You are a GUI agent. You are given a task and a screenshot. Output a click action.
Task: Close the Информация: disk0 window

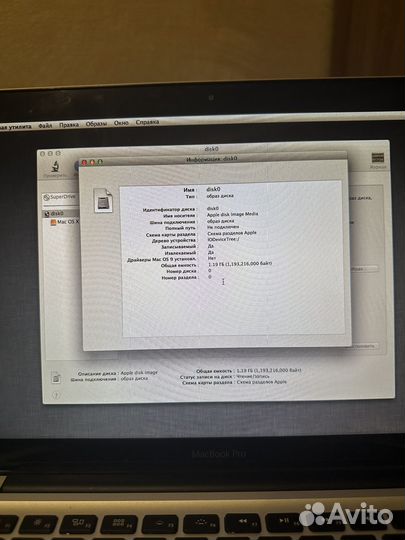point(84,162)
